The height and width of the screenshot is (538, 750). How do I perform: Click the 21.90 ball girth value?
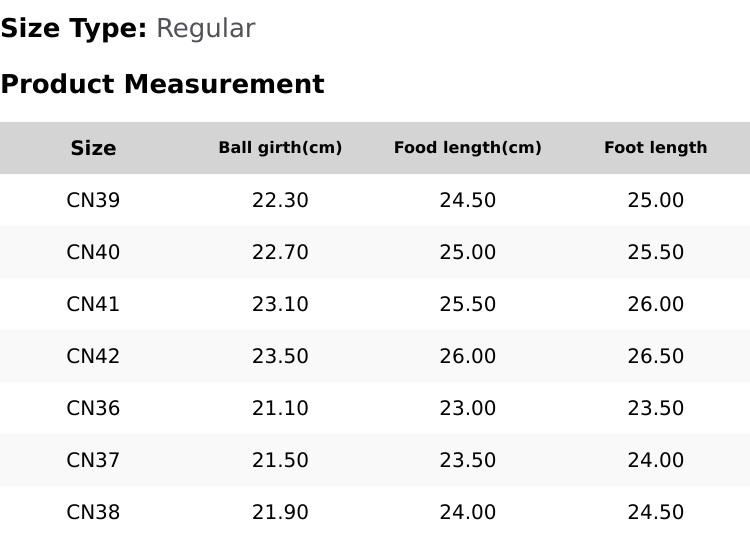click(280, 513)
